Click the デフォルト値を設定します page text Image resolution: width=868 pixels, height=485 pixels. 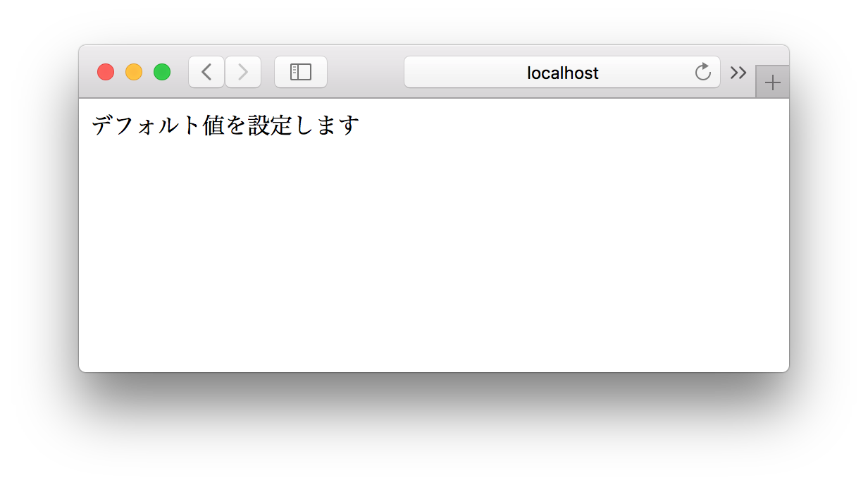pos(225,125)
